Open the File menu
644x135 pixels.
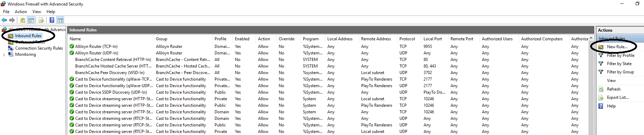[x=6, y=11]
